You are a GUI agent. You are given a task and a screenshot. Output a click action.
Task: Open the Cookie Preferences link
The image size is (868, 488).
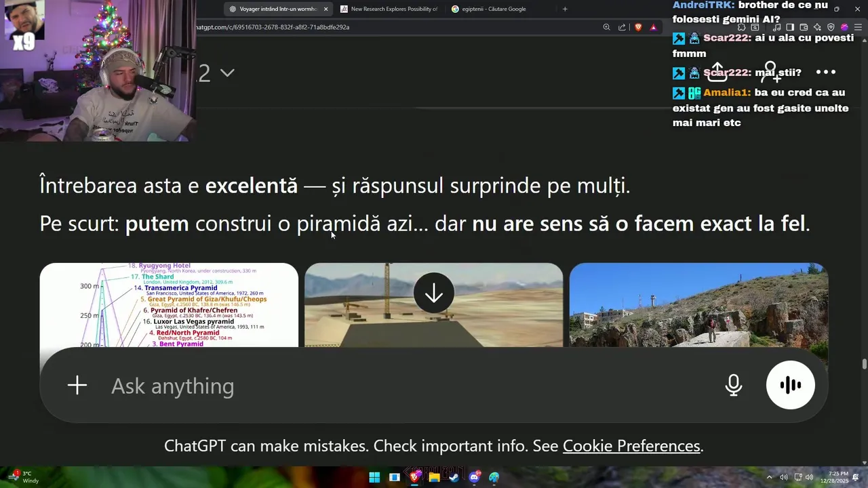(x=631, y=445)
